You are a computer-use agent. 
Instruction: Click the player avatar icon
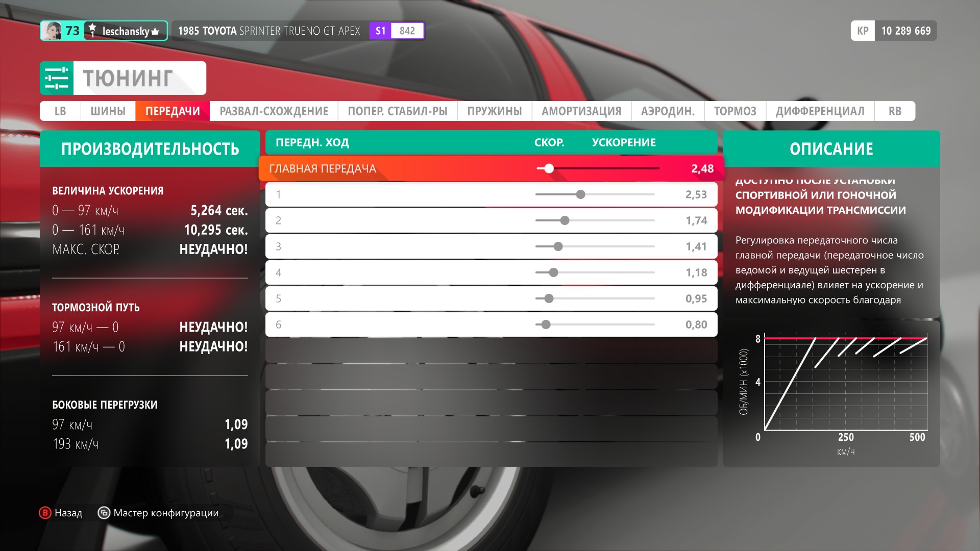51,31
